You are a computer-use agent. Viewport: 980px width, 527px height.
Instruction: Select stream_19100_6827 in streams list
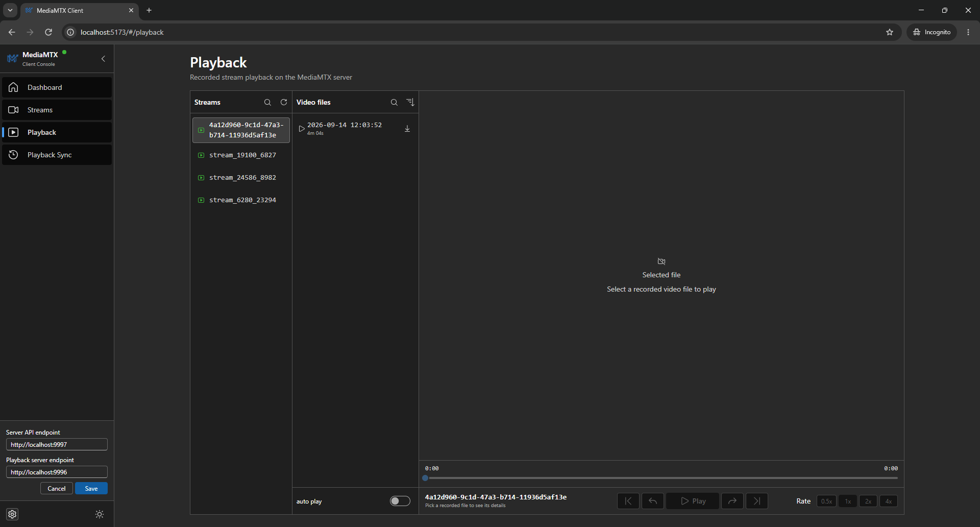[x=241, y=155]
